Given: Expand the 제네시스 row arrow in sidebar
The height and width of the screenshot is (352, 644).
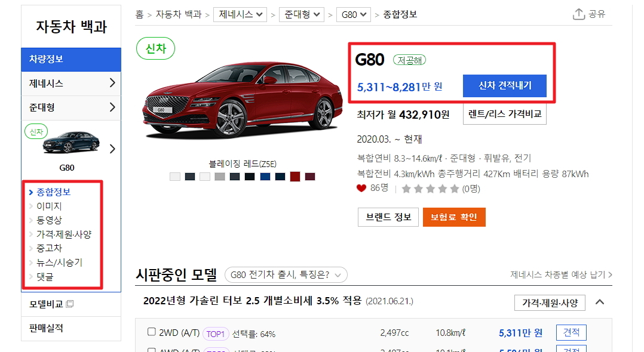Looking at the screenshot, I should (x=112, y=84).
